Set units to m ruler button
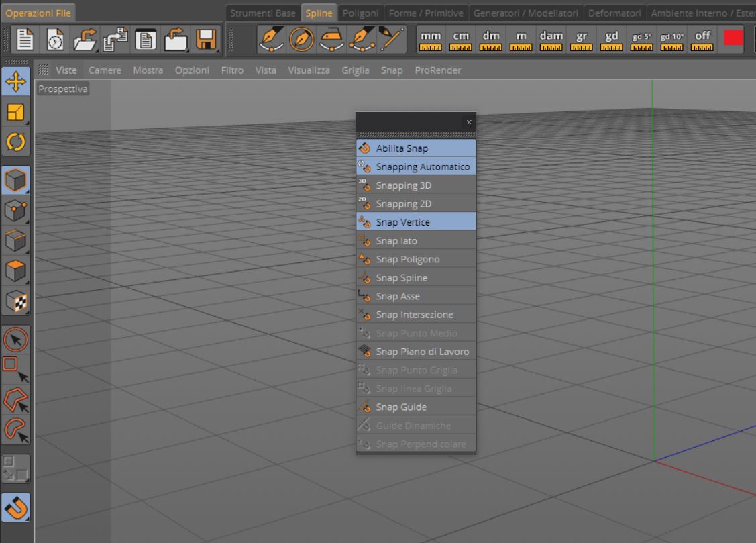The height and width of the screenshot is (543, 756). click(x=521, y=40)
